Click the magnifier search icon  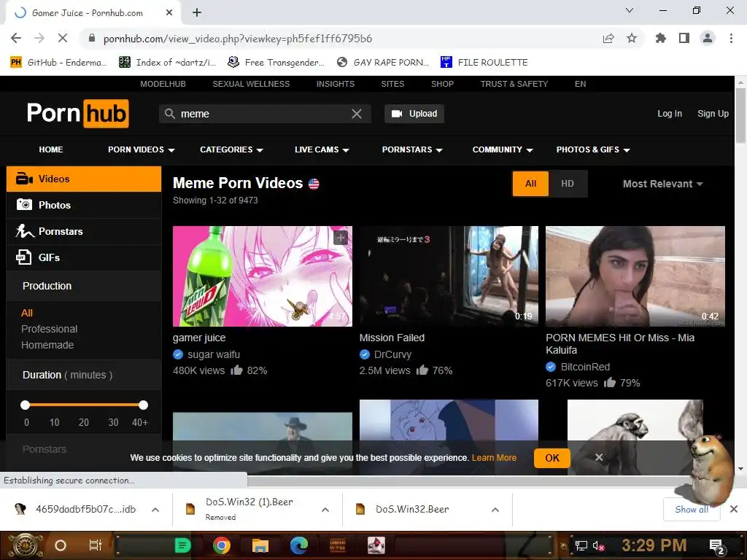coord(169,114)
